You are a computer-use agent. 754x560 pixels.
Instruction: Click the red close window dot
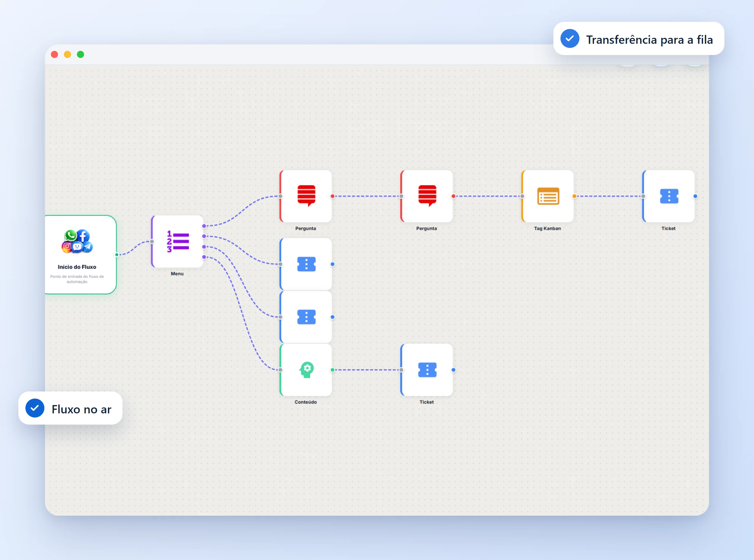[x=54, y=54]
